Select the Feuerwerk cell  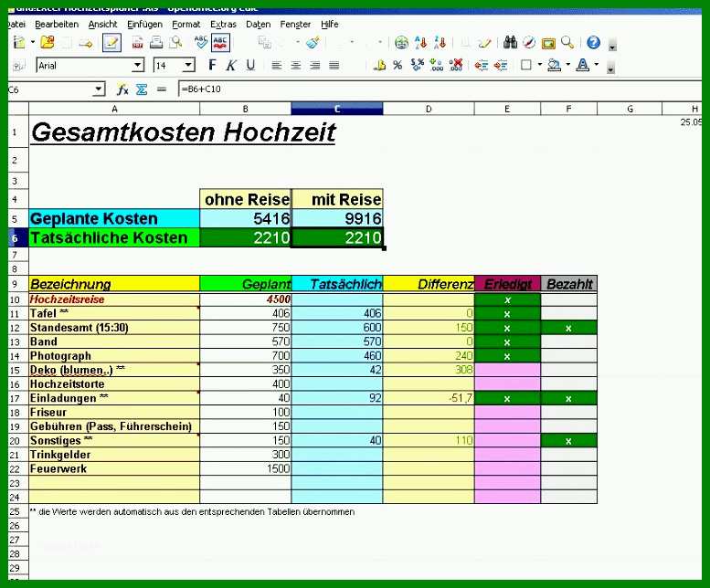click(x=114, y=468)
